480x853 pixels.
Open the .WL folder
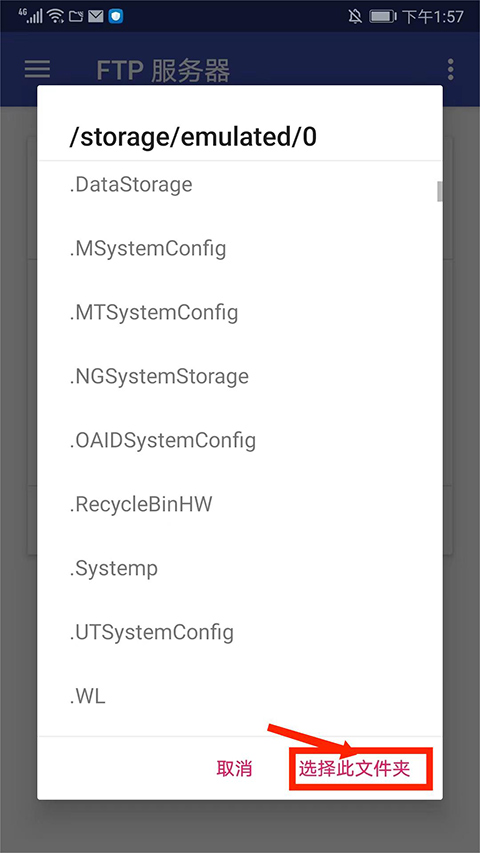(x=239, y=696)
